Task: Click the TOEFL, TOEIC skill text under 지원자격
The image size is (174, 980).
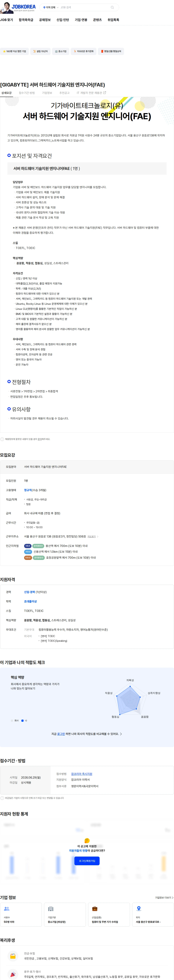Action: coord(34,611)
